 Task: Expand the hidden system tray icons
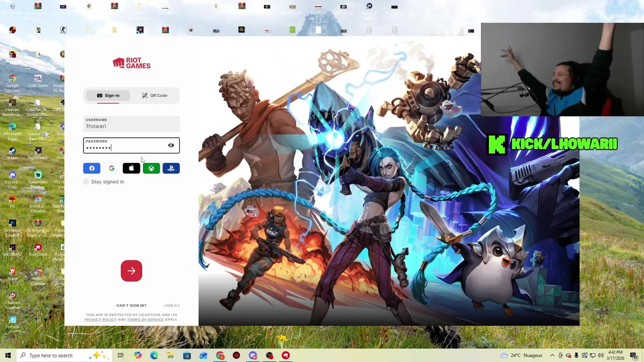552,355
